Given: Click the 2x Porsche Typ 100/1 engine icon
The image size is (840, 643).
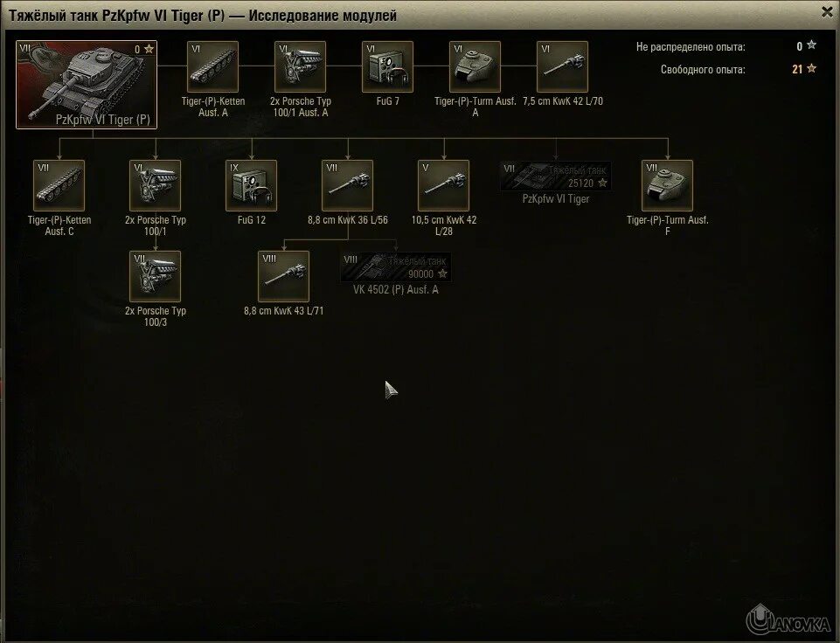Looking at the screenshot, I should (x=155, y=186).
